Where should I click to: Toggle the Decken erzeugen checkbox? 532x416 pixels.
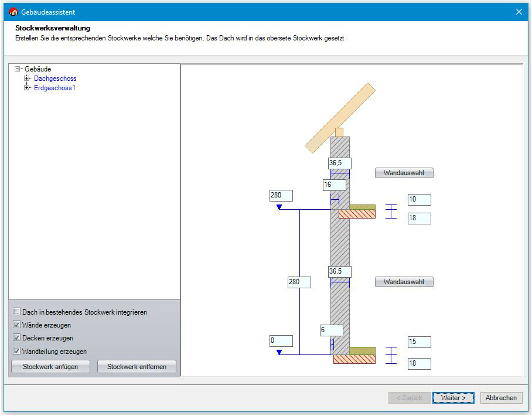(16, 338)
